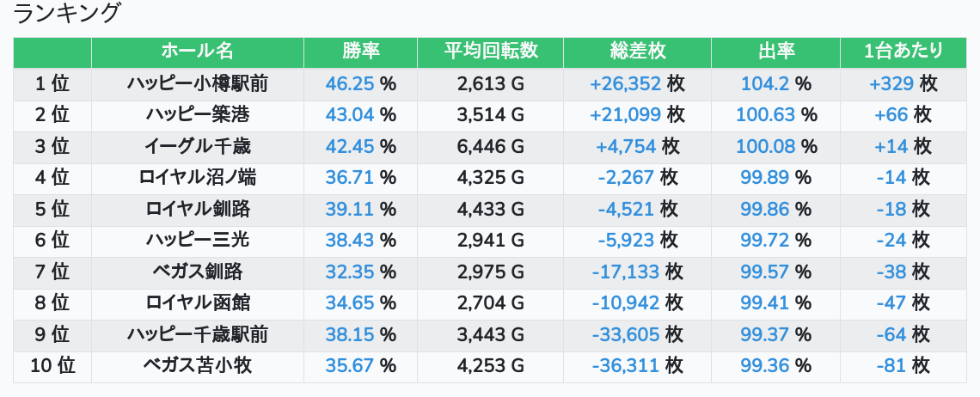The height and width of the screenshot is (397, 980).
Task: Click the -5,923 value for ハッピー三光
Action: (x=625, y=241)
